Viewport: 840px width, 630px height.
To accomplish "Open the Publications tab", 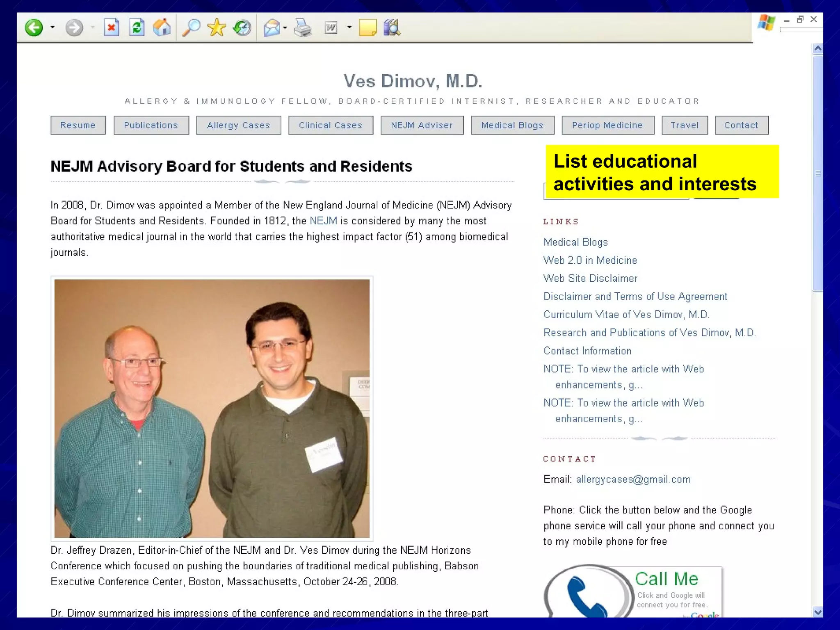I will tap(151, 125).
